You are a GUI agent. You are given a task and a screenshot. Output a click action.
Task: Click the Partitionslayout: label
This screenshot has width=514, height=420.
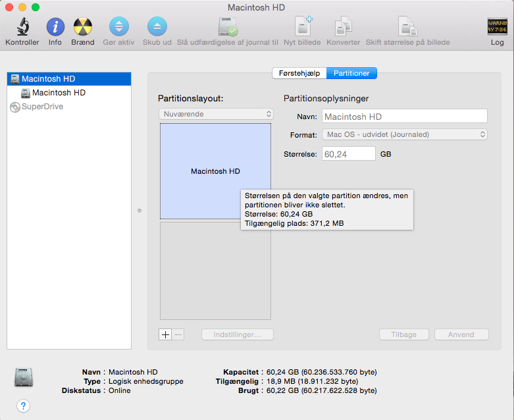[190, 98]
